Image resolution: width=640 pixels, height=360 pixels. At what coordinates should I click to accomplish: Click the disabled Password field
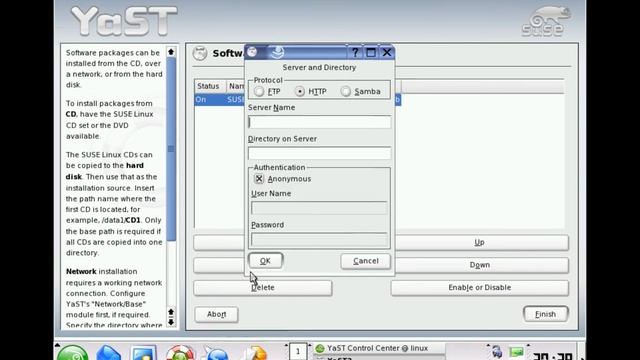pyautogui.click(x=319, y=239)
